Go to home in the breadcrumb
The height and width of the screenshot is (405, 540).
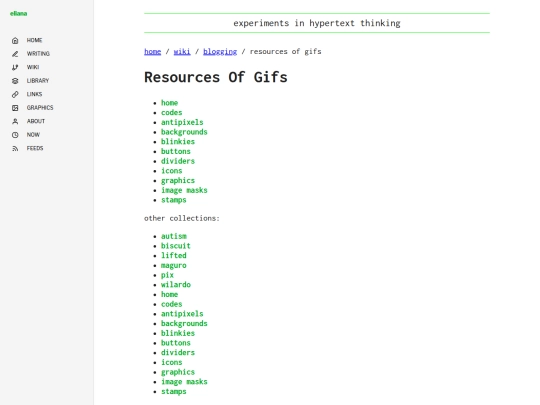coord(153,51)
